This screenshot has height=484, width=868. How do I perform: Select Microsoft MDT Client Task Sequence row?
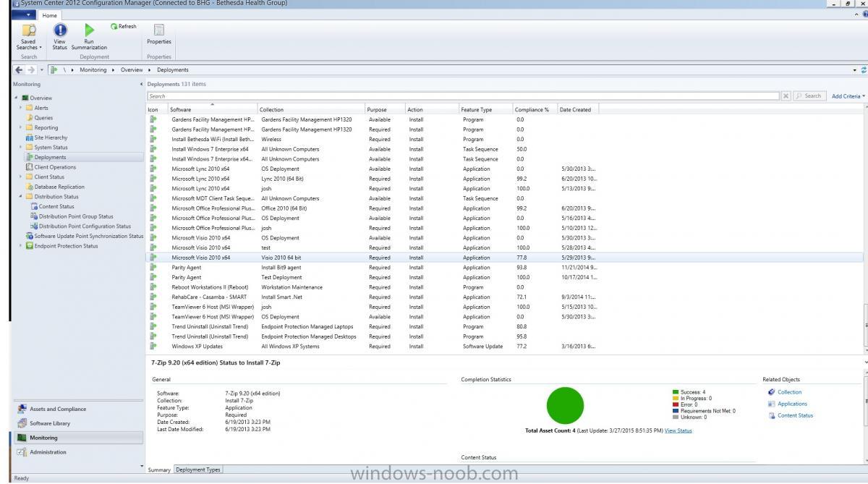click(505, 198)
